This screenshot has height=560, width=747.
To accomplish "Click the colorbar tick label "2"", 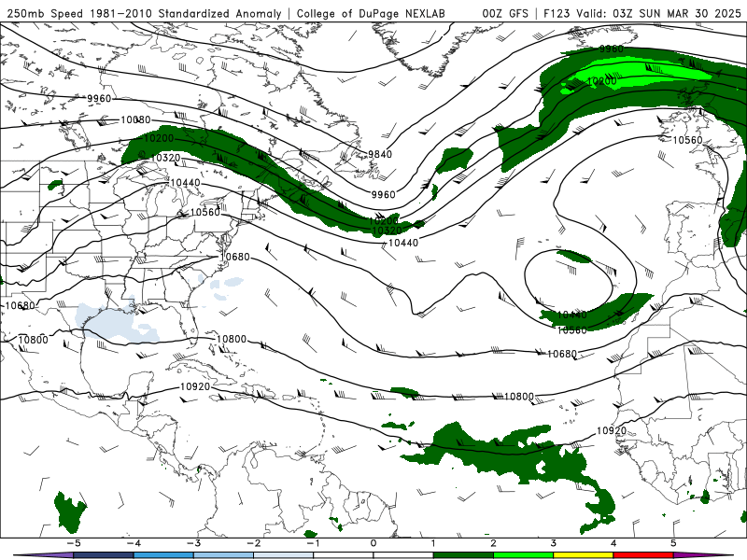I will pos(493,543).
